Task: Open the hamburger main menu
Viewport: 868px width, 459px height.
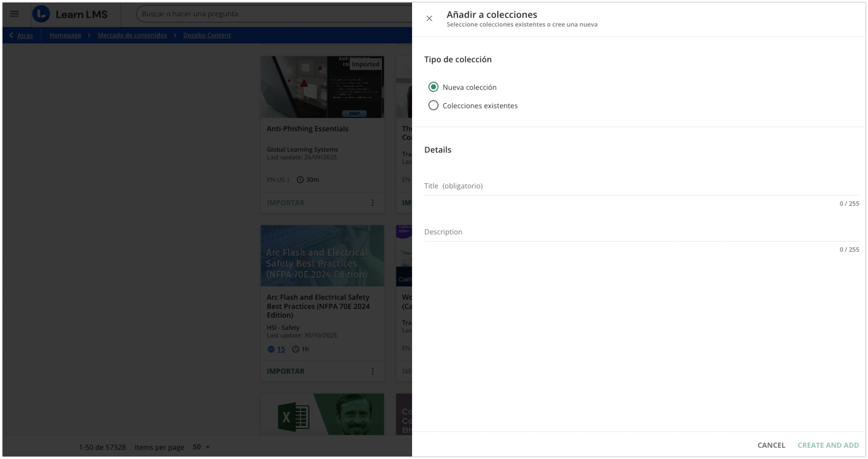Action: [x=14, y=14]
